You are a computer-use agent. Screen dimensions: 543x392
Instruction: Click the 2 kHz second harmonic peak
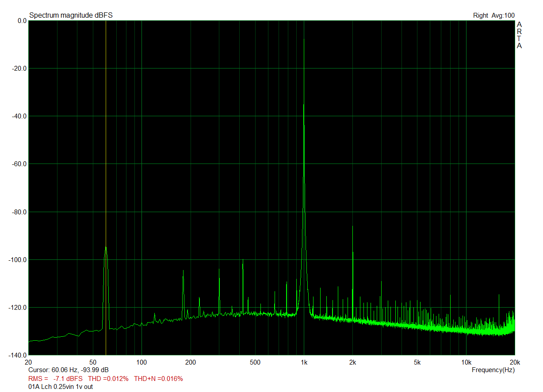click(x=352, y=227)
